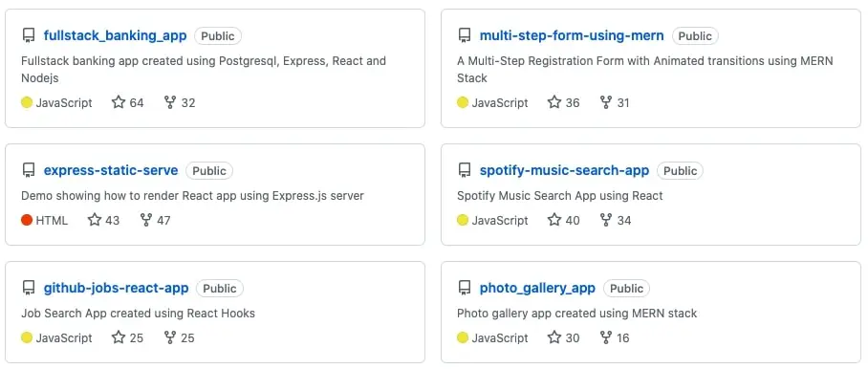The width and height of the screenshot is (868, 369).
Task: Open the photo_gallery_app repository link
Action: tap(537, 289)
